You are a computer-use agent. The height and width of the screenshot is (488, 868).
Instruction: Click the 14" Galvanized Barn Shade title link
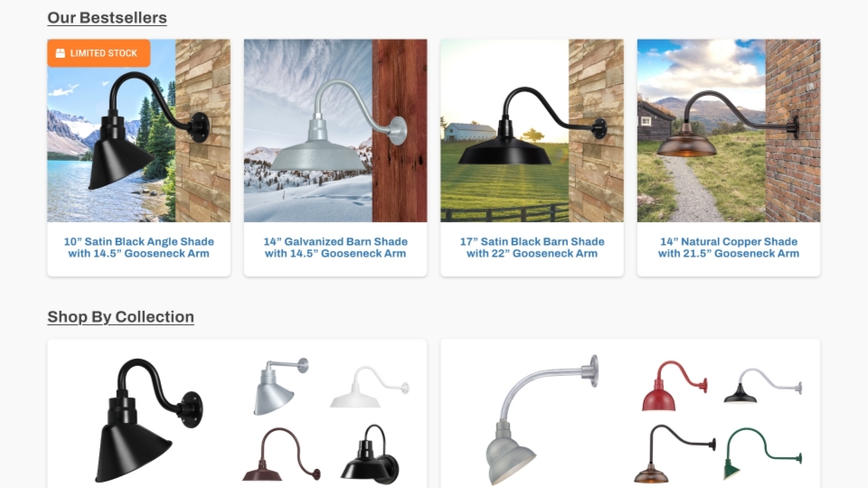point(335,248)
